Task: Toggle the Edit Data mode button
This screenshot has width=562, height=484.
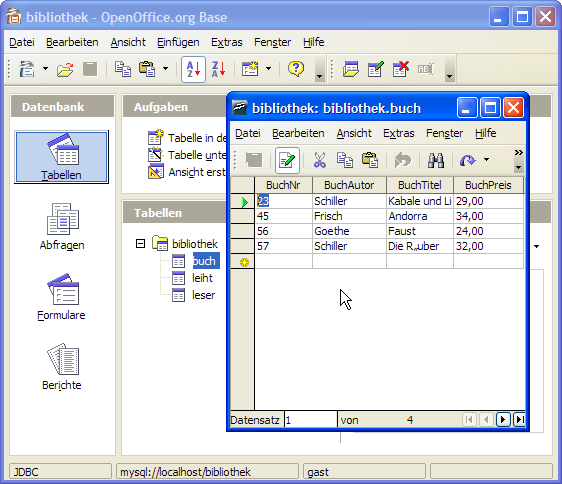Action: point(287,160)
